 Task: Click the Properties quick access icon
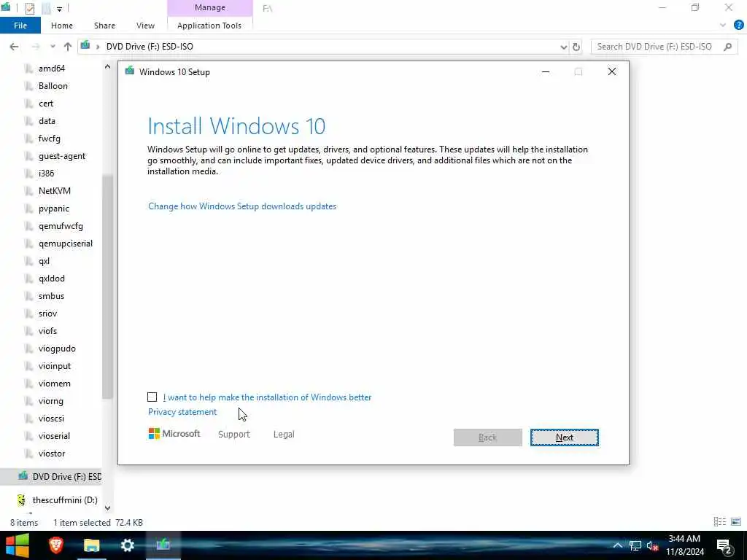tap(29, 9)
